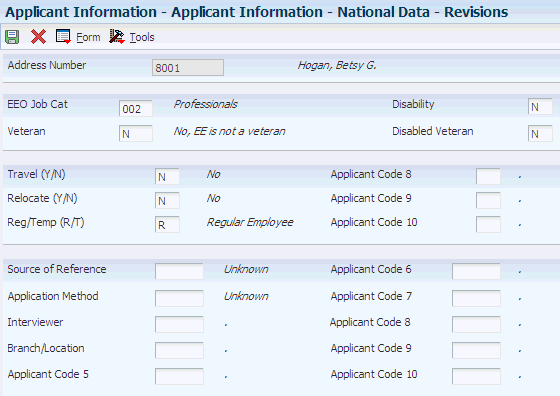Select the Application Method field
The image size is (560, 396).
click(179, 298)
